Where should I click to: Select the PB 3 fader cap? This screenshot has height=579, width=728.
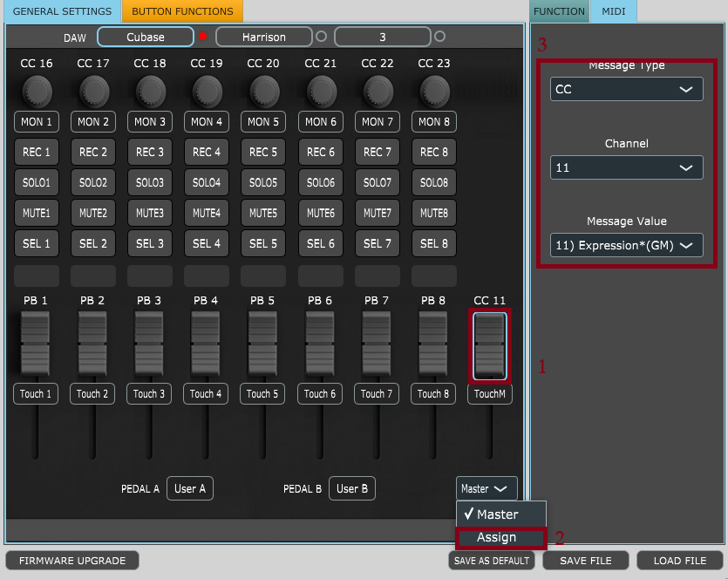coord(148,344)
